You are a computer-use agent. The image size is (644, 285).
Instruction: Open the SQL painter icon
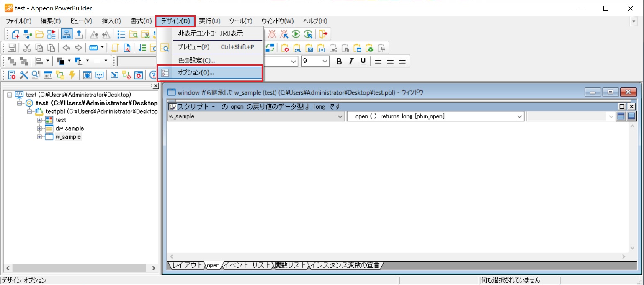pyautogui.click(x=298, y=48)
